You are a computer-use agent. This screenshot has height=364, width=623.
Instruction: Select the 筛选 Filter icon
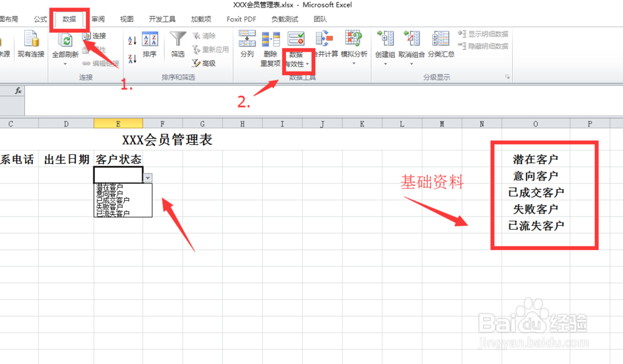coord(178,42)
